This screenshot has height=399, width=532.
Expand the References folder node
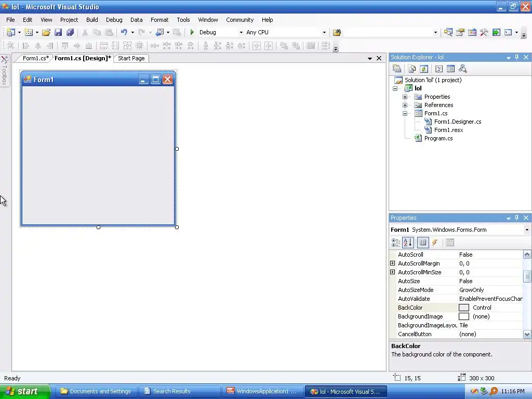[405, 105]
